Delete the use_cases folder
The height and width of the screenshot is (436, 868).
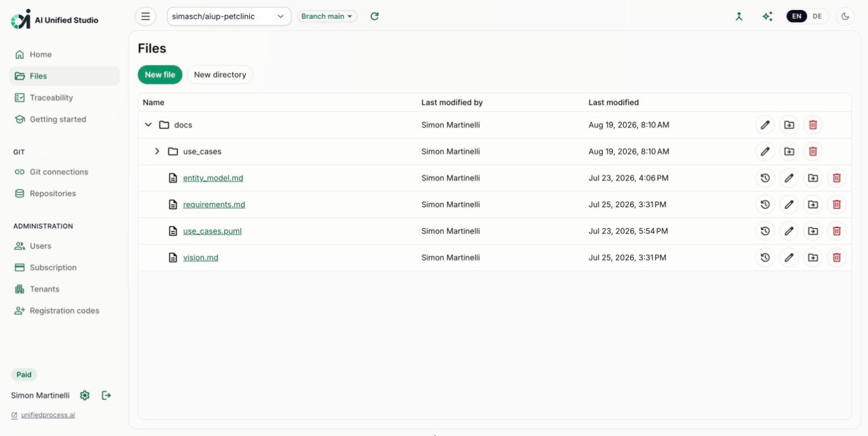(x=813, y=151)
